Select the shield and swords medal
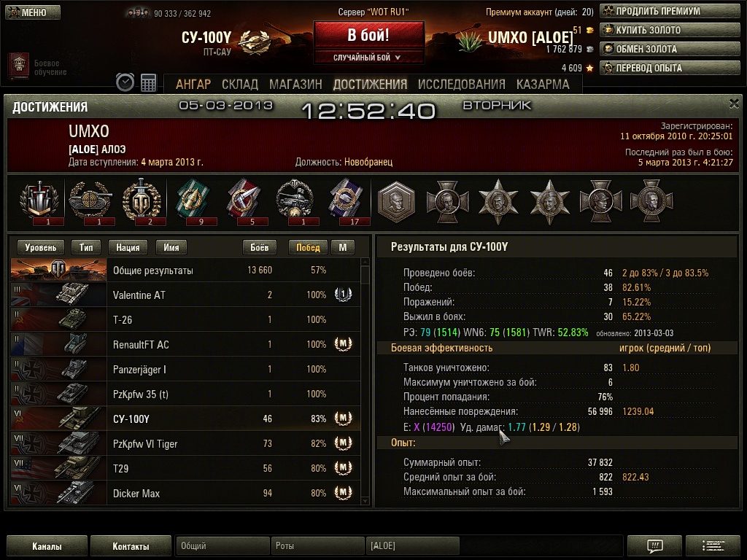This screenshot has height=560, width=747. 40,201
